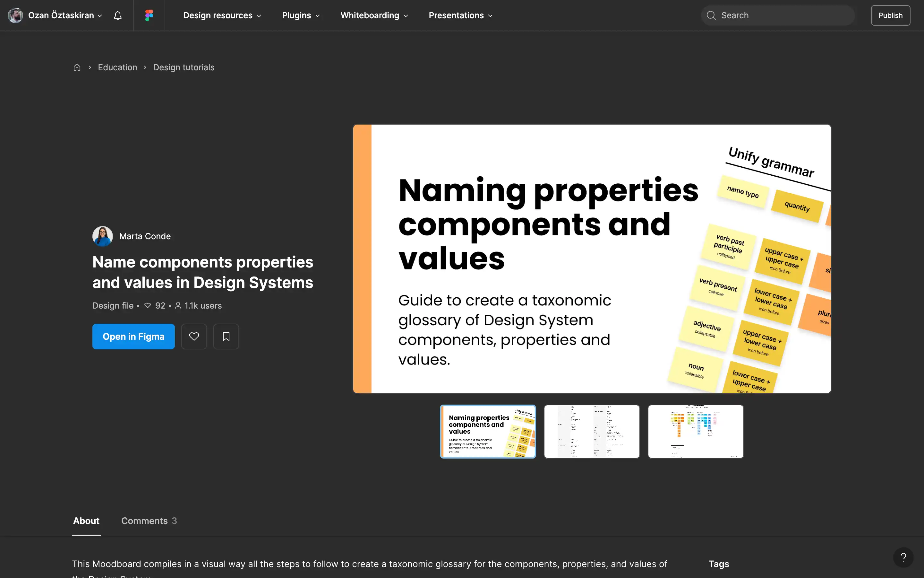The width and height of the screenshot is (924, 578).
Task: Switch to the Comments tab
Action: pos(149,521)
